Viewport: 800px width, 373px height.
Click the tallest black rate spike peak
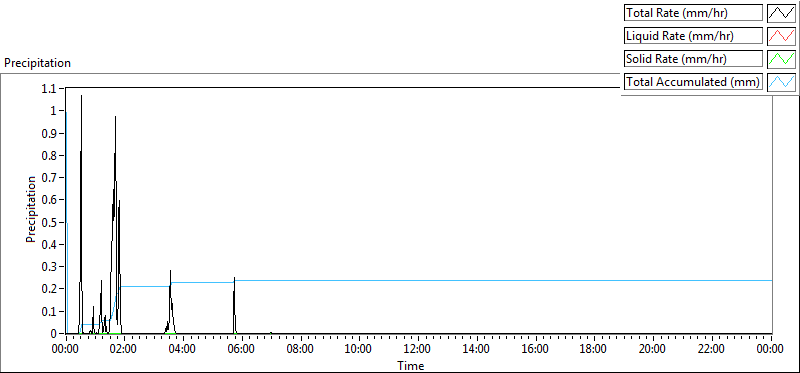[81, 96]
